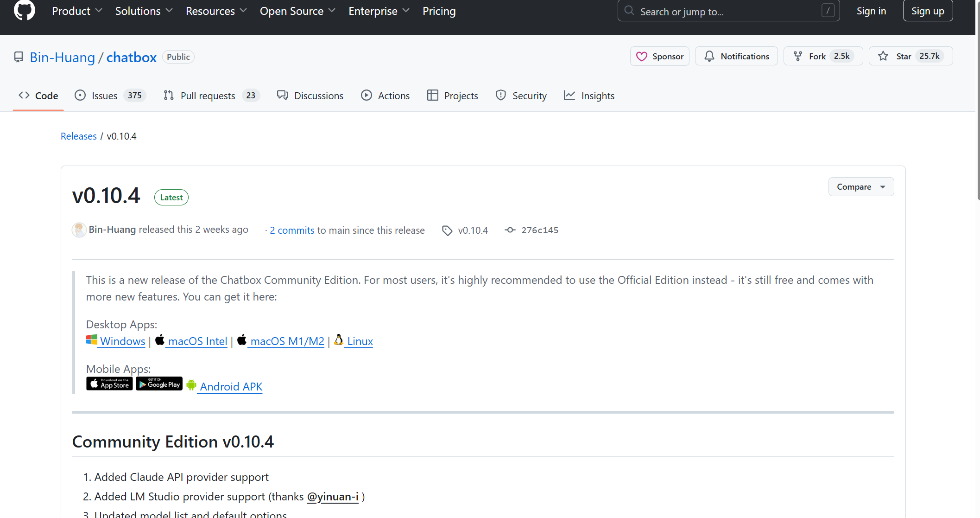Click the Issues count 375 badge
This screenshot has height=518, width=980.
(x=135, y=96)
